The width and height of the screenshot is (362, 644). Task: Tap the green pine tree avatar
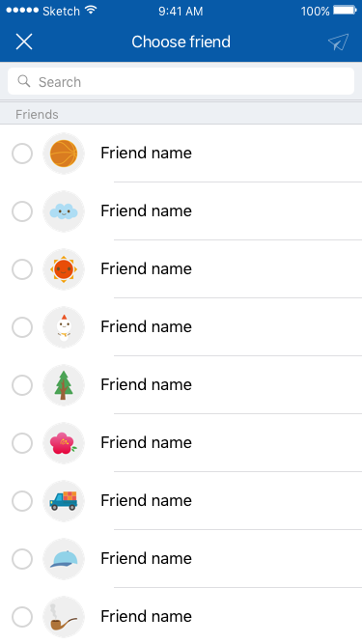(64, 385)
